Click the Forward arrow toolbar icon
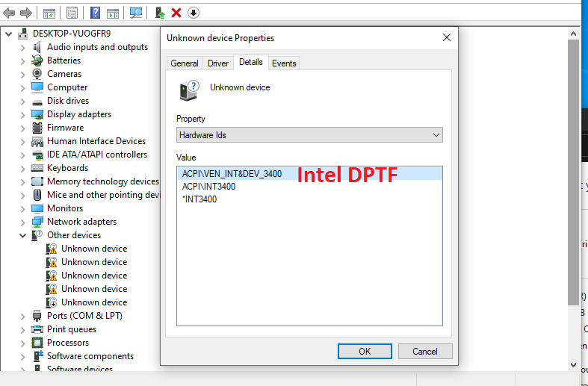 (x=26, y=13)
